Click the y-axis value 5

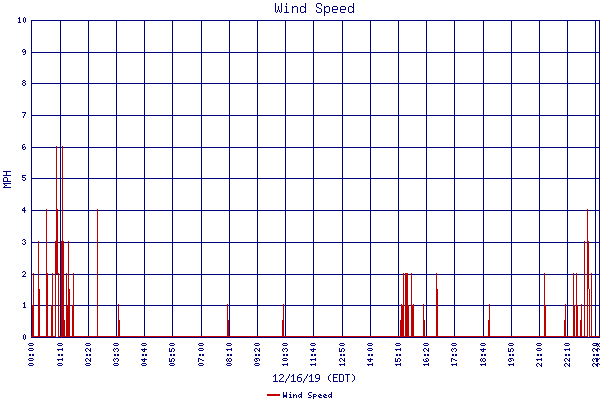point(24,178)
